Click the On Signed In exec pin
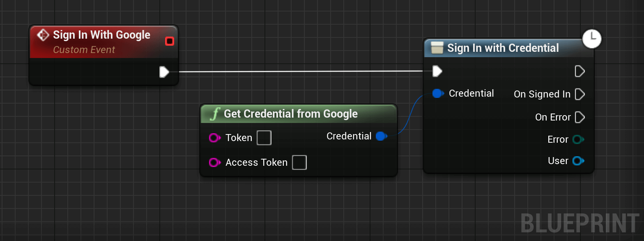Screen dimensions: 644x241 pyautogui.click(x=580, y=95)
